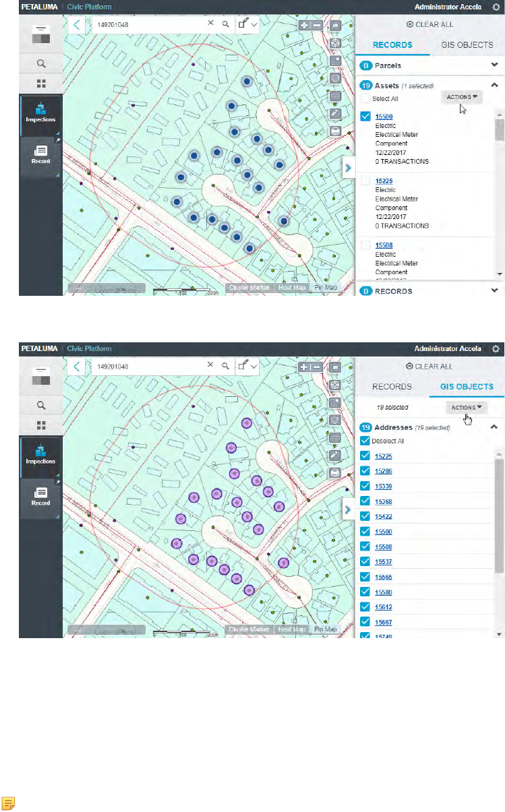Switch to RECORDS tab in bottom screenshot
This screenshot has width=505, height=812.
coord(392,387)
